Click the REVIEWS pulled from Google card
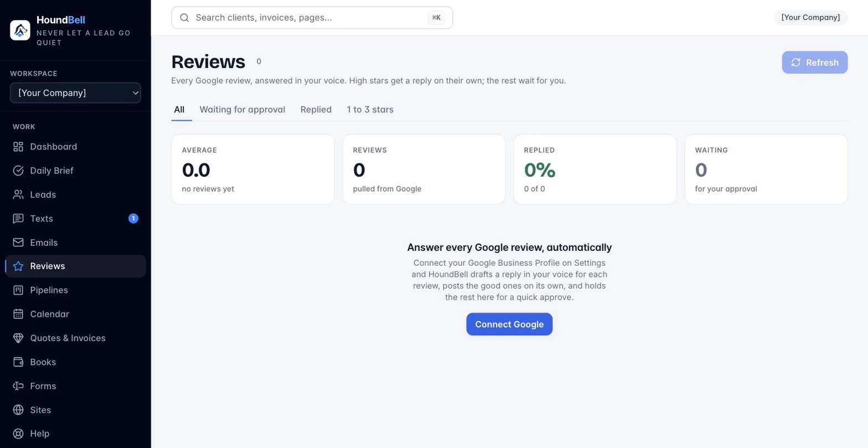This screenshot has height=448, width=868. coord(424,169)
